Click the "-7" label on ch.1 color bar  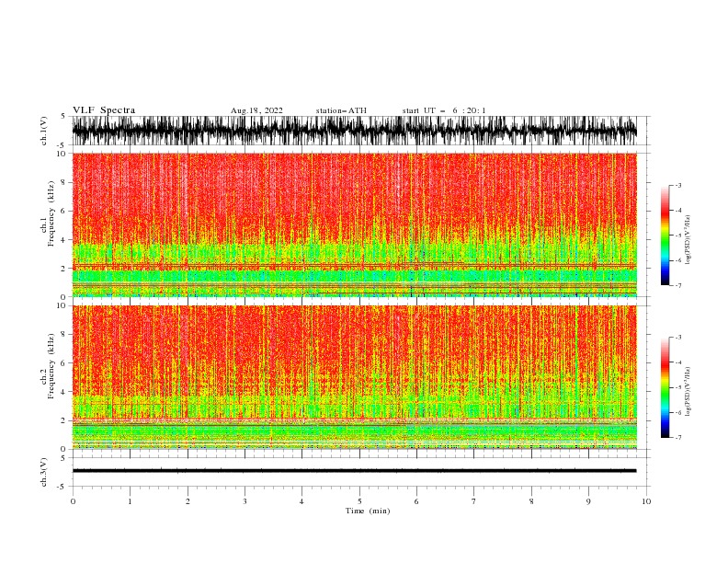pyautogui.click(x=678, y=285)
